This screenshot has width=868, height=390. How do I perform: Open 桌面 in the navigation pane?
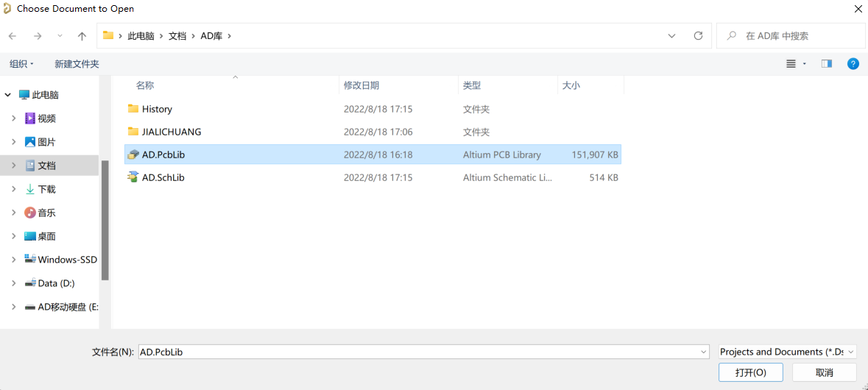(x=46, y=236)
